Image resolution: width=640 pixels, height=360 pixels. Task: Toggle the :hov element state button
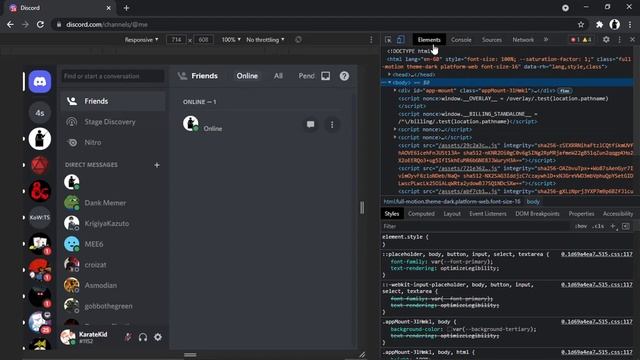pos(580,226)
